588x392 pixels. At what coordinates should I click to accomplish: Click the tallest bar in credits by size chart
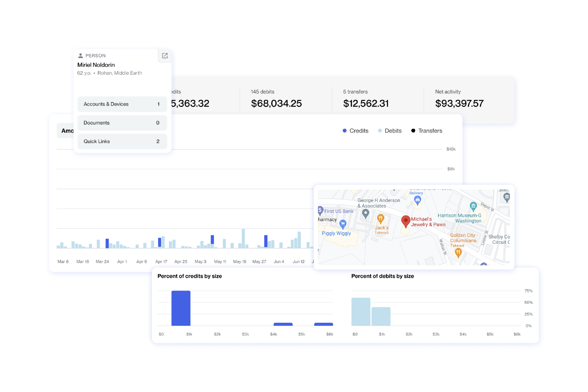[181, 308]
